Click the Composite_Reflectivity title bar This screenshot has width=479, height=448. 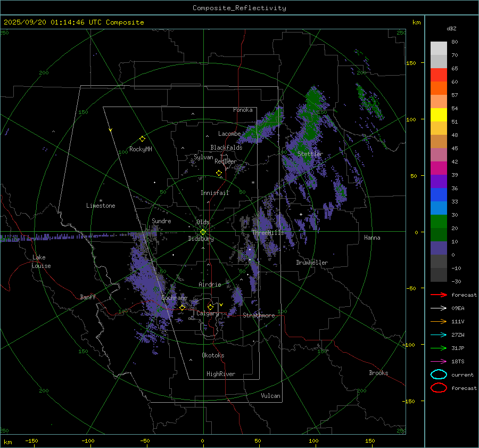[x=239, y=8]
